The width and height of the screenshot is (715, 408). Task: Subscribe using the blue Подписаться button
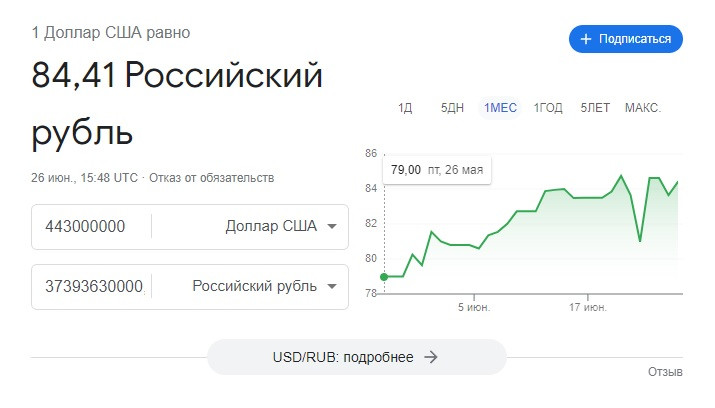click(x=626, y=39)
